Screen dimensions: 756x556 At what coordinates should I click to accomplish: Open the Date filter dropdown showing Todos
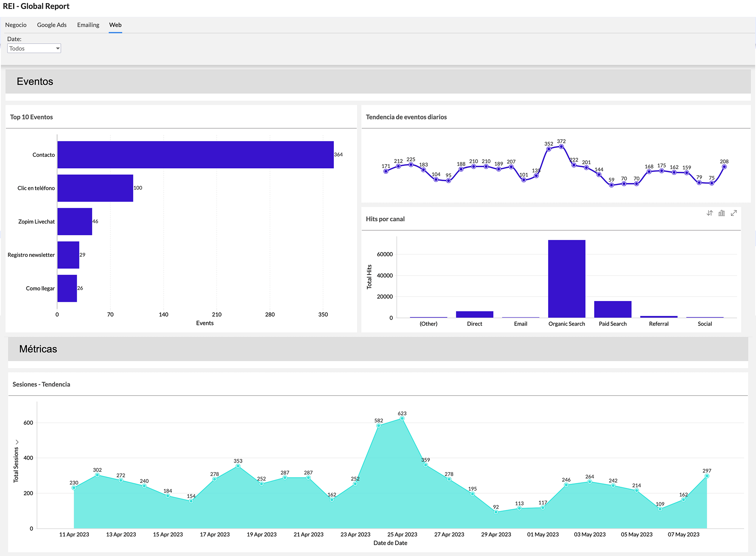pyautogui.click(x=34, y=48)
